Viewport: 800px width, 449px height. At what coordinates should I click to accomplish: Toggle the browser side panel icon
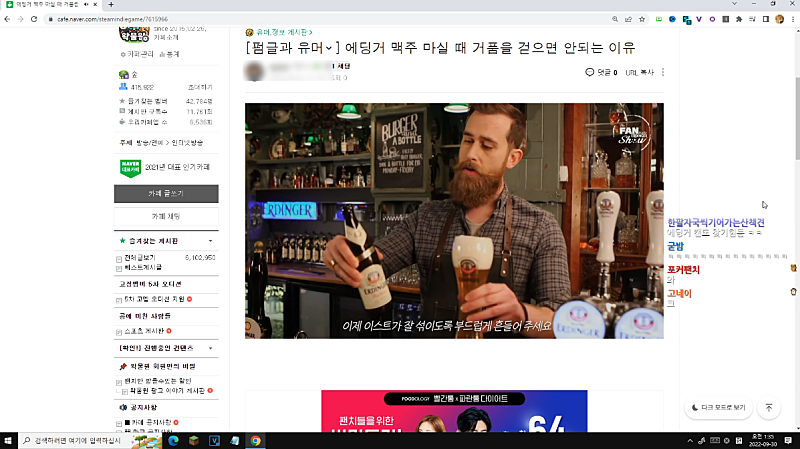pos(766,19)
